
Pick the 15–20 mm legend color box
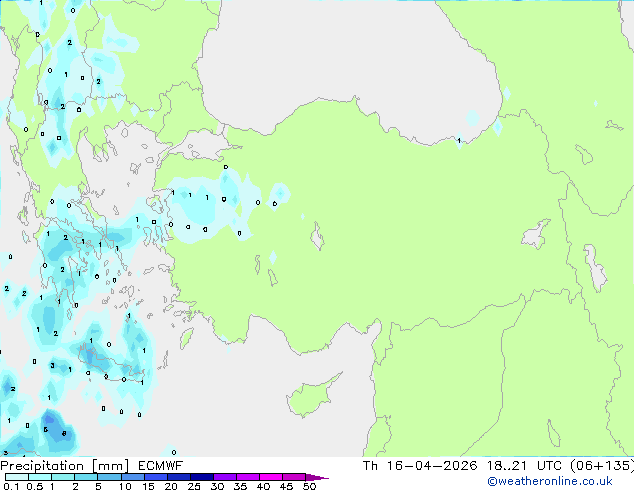[x=155, y=477]
